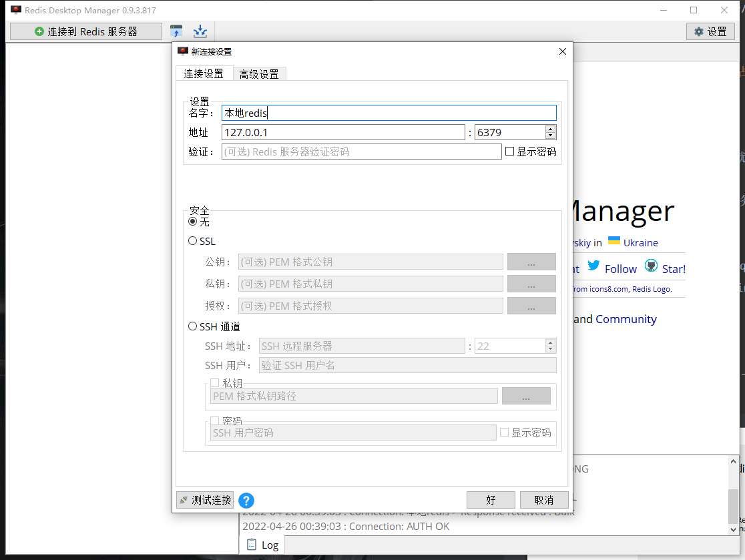Enable the 显示密码 checkbox beside 验证

(x=510, y=152)
